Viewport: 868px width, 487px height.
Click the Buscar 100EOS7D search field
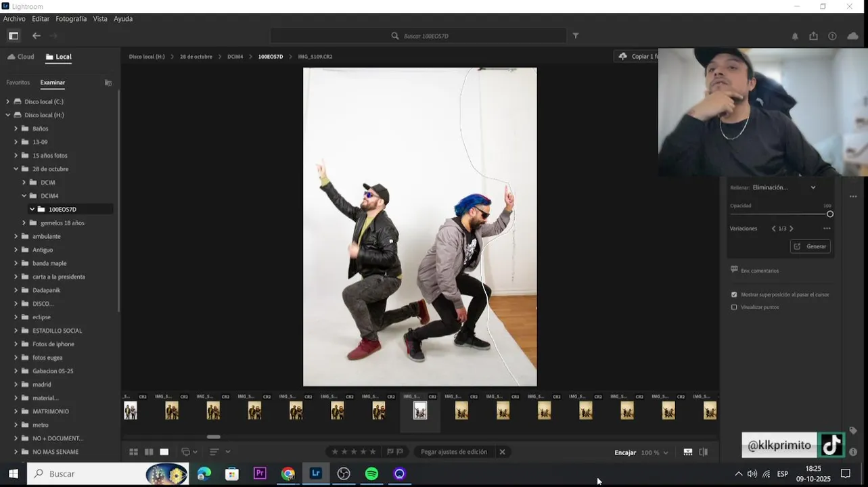click(418, 36)
